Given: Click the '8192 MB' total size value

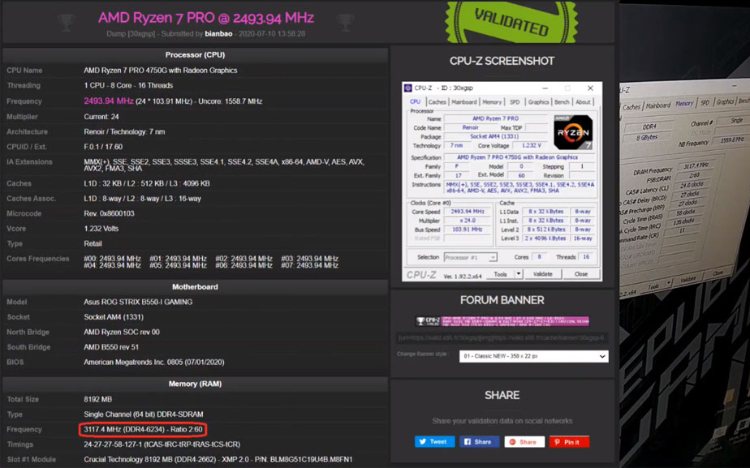Looking at the screenshot, I should pos(98,399).
